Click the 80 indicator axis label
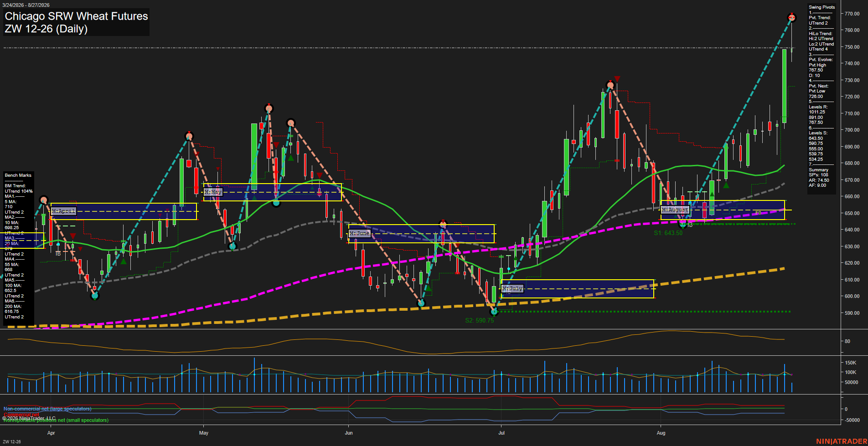 pyautogui.click(x=847, y=341)
